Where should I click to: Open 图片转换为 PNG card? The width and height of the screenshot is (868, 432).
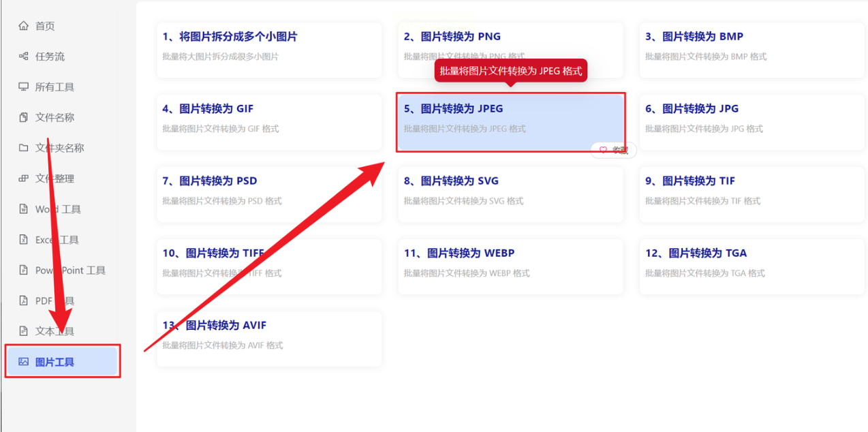(510, 50)
